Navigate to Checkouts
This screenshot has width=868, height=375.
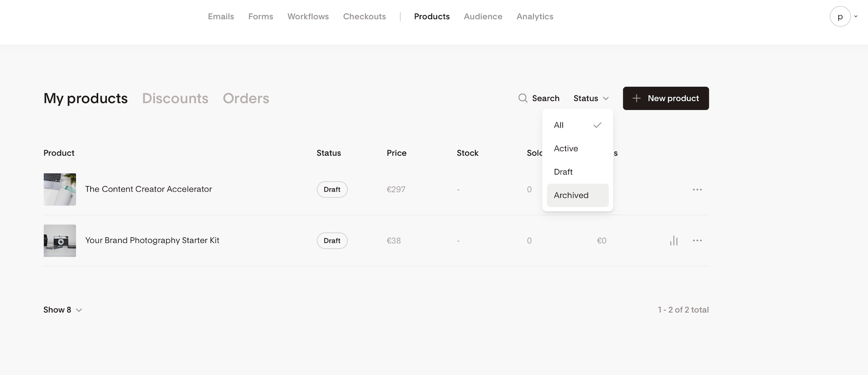point(364,17)
